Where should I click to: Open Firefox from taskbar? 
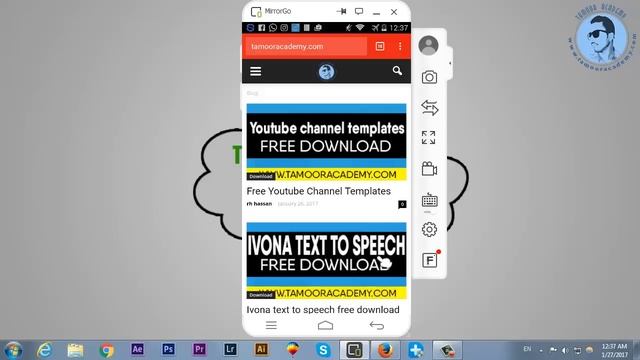point(385,350)
